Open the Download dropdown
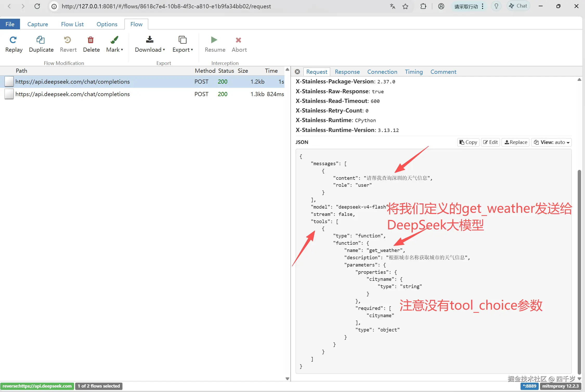Viewport: 585px width, 392px height. point(150,44)
